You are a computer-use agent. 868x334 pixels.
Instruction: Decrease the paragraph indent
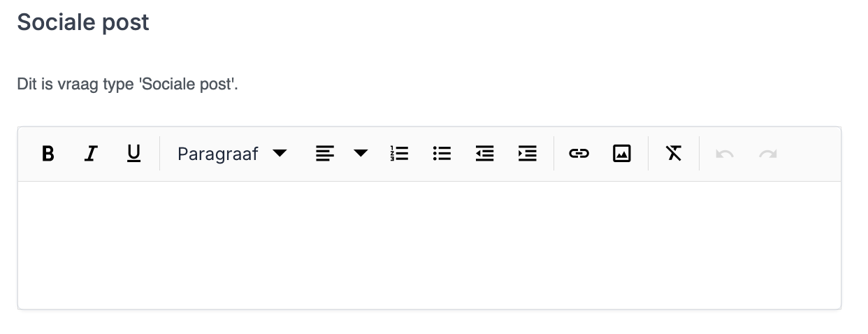coord(484,154)
